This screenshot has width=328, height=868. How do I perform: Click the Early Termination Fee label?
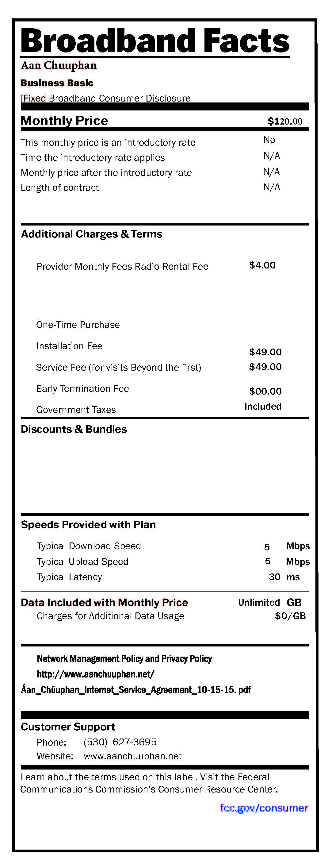click(x=82, y=388)
